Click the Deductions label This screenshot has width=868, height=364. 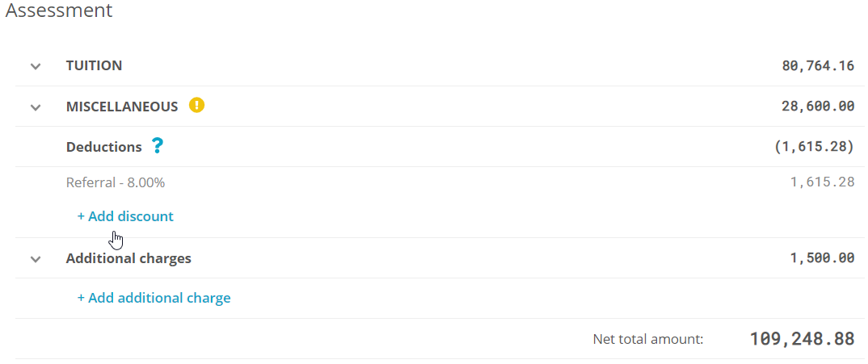pyautogui.click(x=103, y=147)
